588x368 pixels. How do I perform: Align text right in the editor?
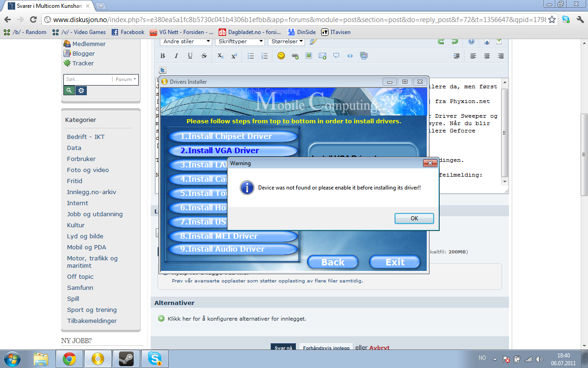click(x=501, y=56)
